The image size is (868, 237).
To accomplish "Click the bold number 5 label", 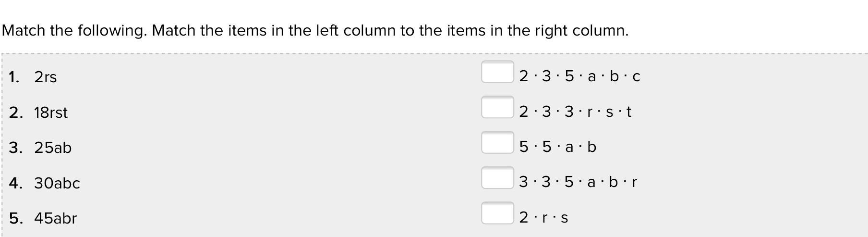I will coord(15,218).
